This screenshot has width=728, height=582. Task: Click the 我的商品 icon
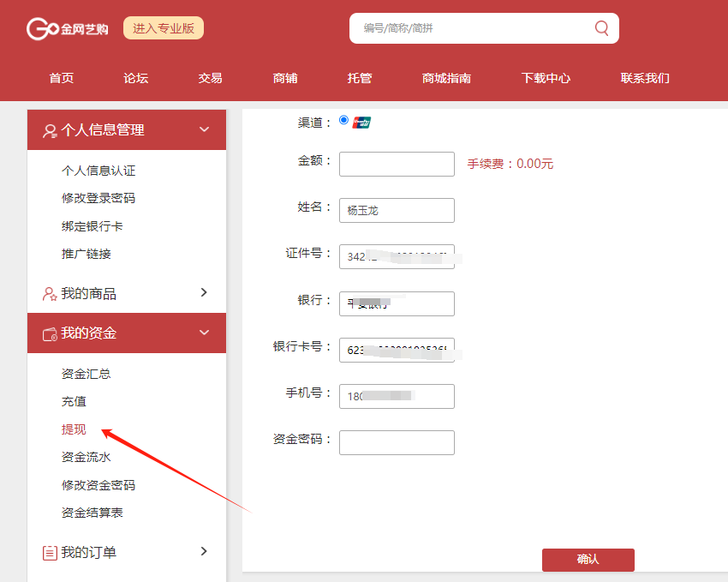tap(50, 294)
